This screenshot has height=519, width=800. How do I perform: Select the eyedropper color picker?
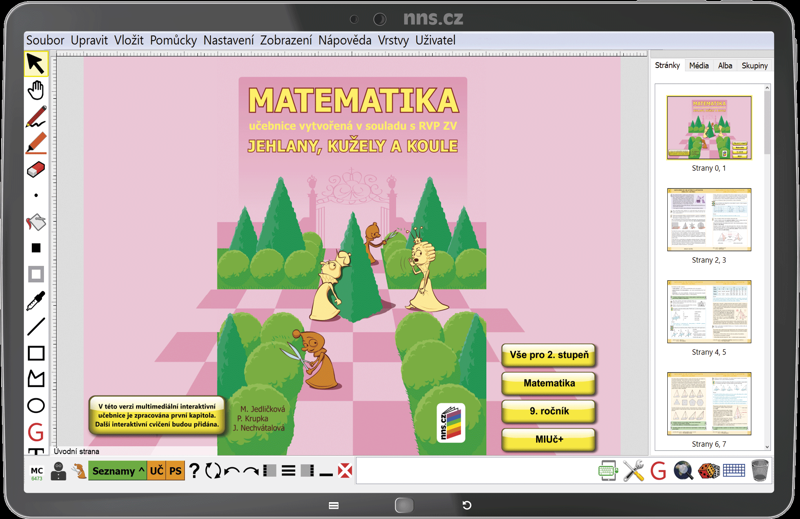tap(36, 301)
